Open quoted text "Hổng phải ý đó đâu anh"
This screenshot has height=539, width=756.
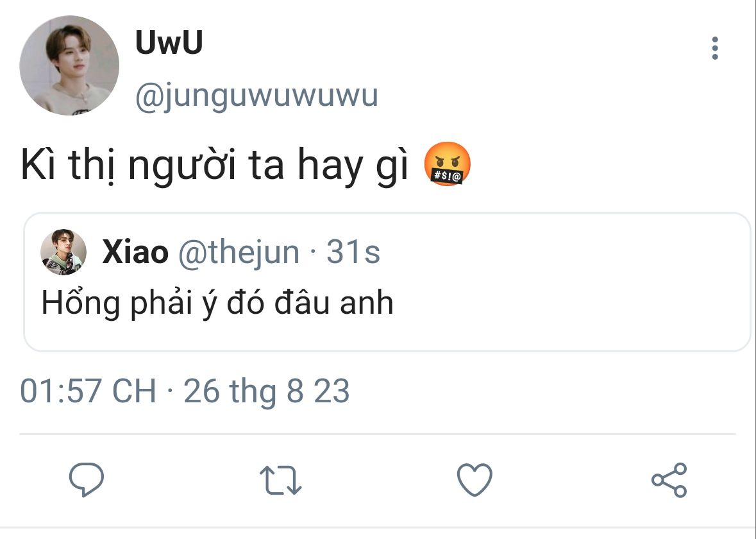217,302
